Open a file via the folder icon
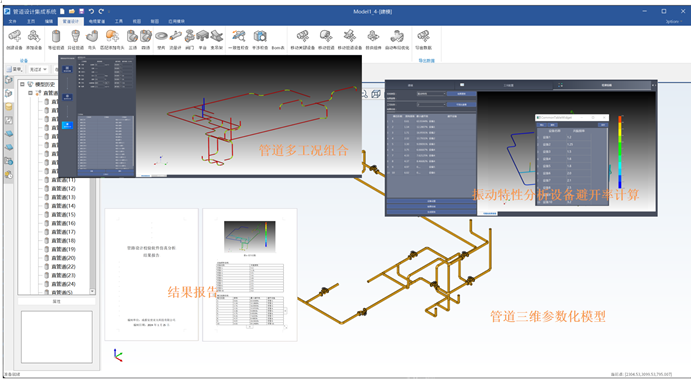This screenshot has height=379, width=691. [71, 11]
